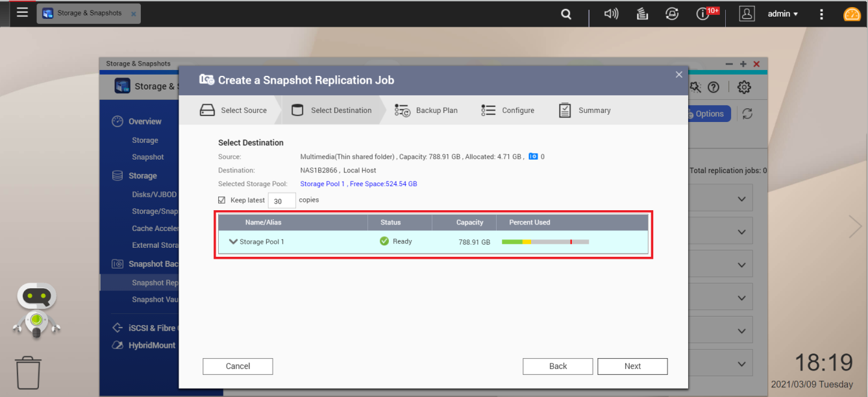Expand the Storage Pool 1 row
The height and width of the screenshot is (397, 868).
coord(233,242)
